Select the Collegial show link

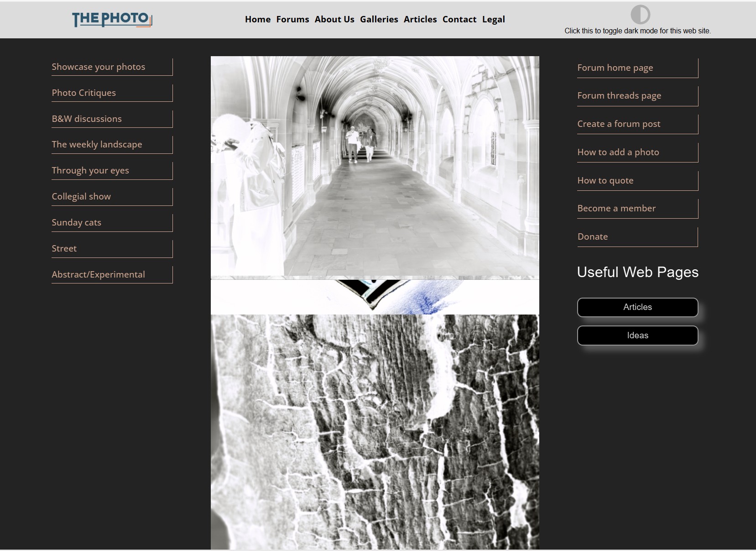point(112,196)
